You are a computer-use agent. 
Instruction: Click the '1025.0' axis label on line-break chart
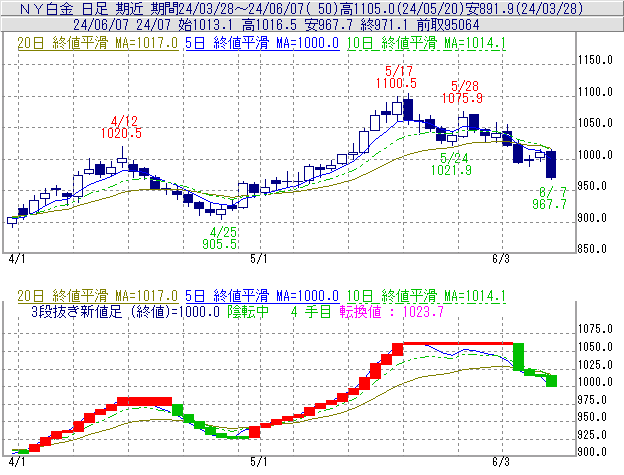[595, 364]
